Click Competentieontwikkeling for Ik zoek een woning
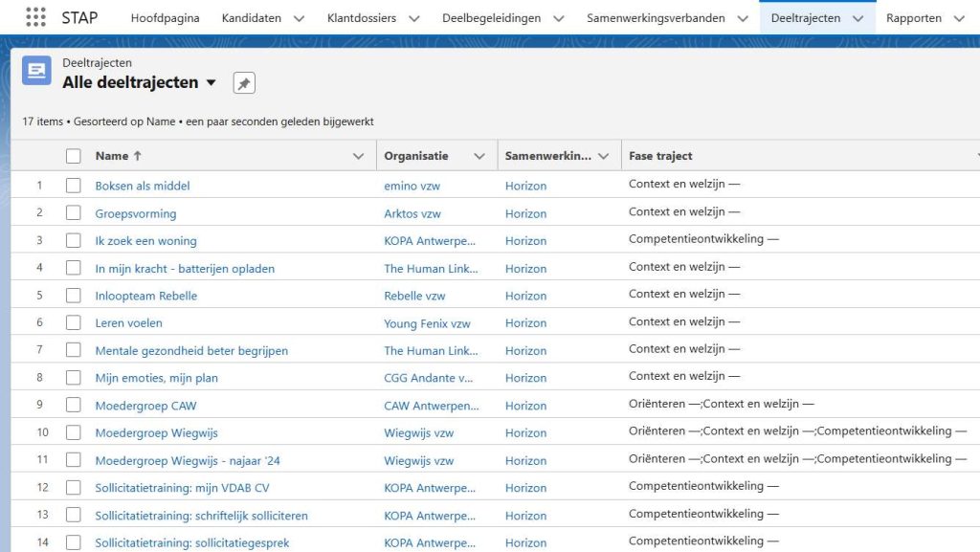This screenshot has width=980, height=552. pos(703,239)
